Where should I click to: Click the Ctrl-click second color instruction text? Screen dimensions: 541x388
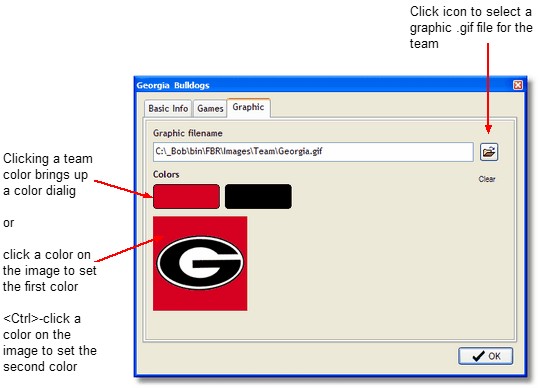pyautogui.click(x=50, y=342)
